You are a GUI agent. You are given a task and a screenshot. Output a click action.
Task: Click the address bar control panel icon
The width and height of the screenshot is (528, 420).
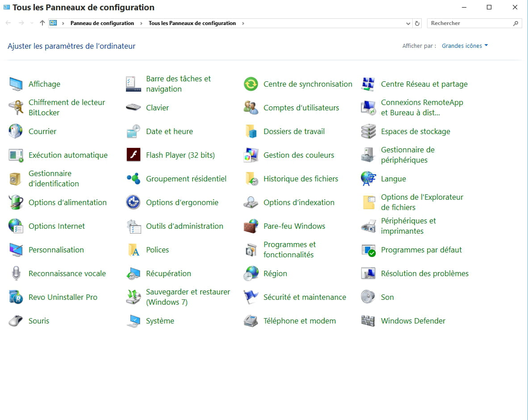coord(53,23)
